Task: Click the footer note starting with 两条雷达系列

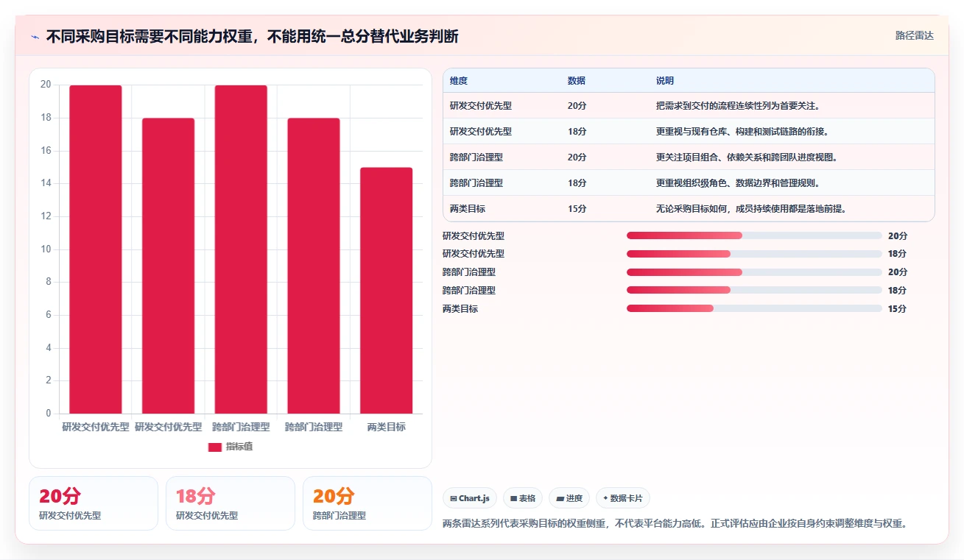Action: tap(675, 524)
